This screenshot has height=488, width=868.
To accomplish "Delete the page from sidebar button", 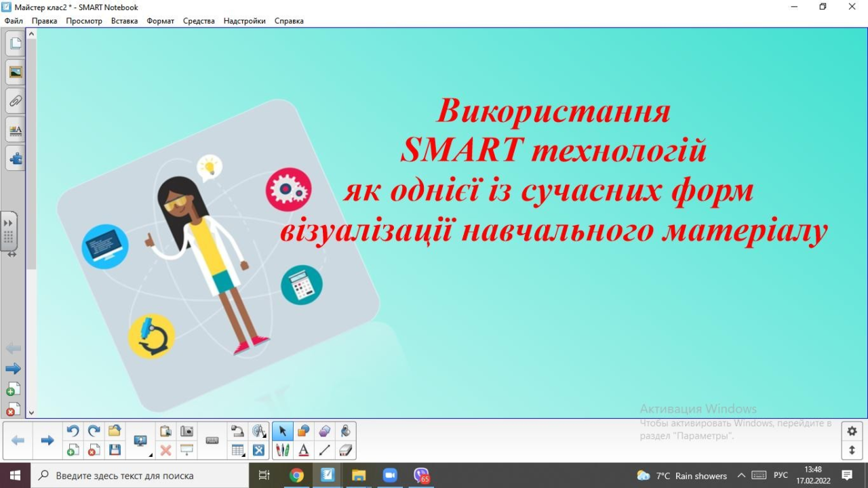I will (13, 409).
